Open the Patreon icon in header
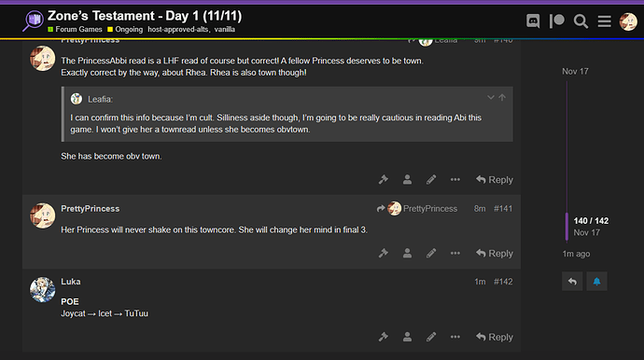This screenshot has height=360, width=644. tap(557, 21)
